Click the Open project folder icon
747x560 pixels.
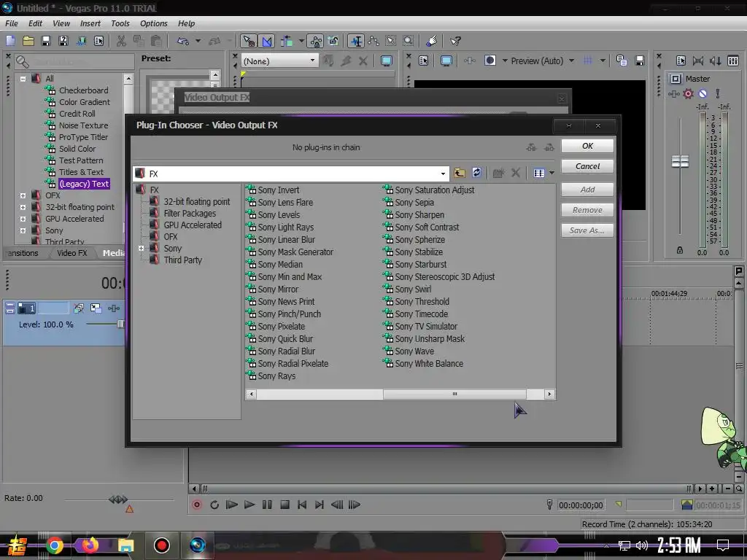28,41
